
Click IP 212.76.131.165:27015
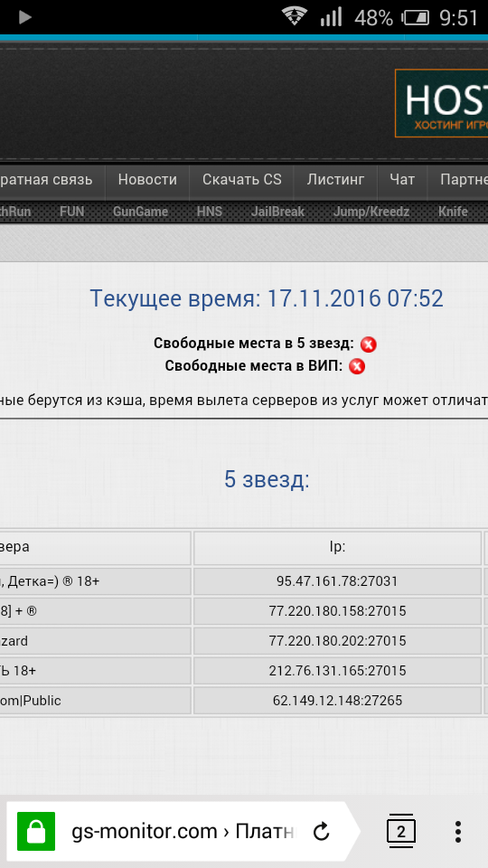tap(337, 671)
